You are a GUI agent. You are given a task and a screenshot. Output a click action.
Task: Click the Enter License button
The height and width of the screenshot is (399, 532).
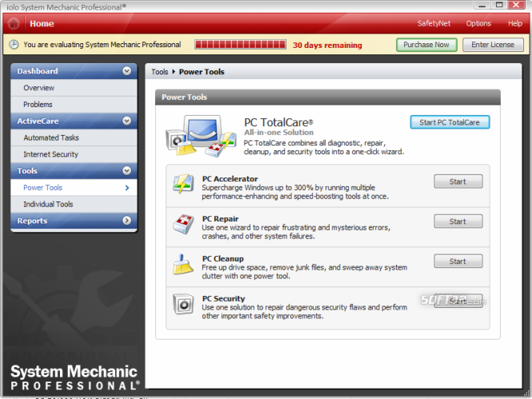pyautogui.click(x=493, y=45)
